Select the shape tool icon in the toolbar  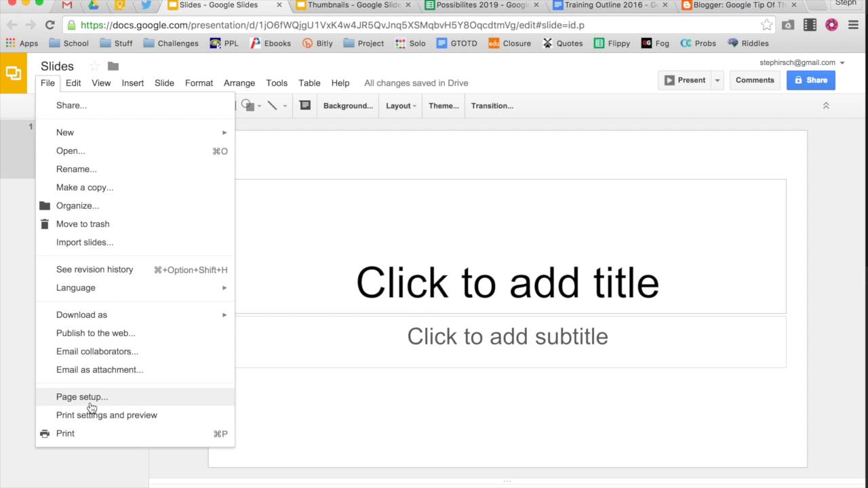click(247, 106)
